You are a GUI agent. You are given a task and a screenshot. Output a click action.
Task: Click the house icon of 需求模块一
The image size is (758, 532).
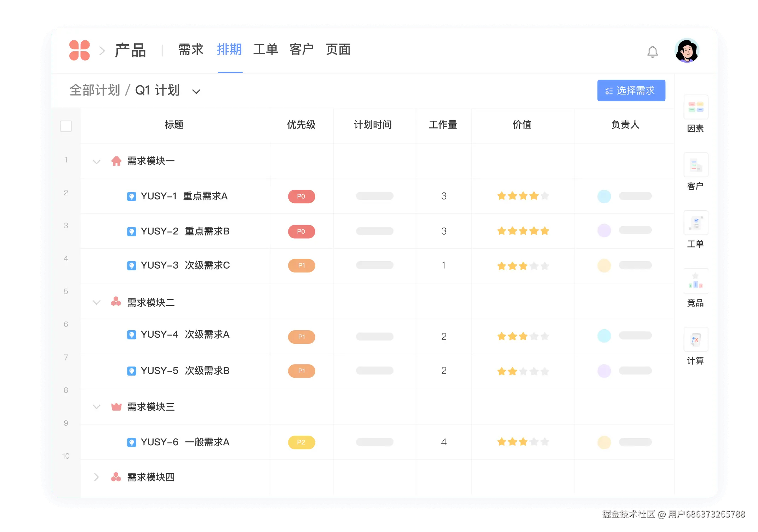click(116, 161)
